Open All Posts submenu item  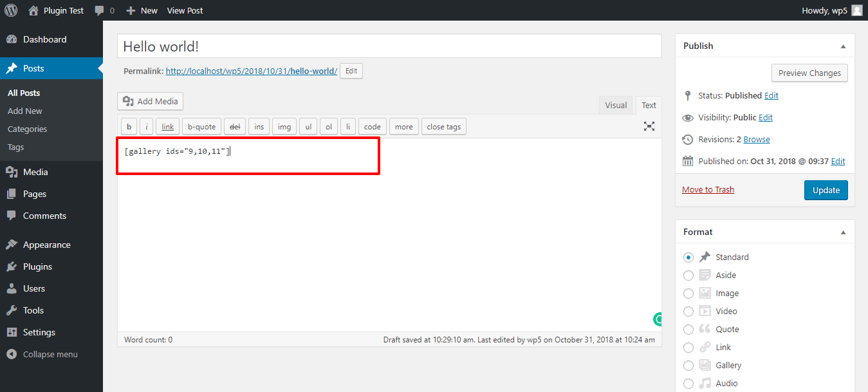(x=24, y=93)
